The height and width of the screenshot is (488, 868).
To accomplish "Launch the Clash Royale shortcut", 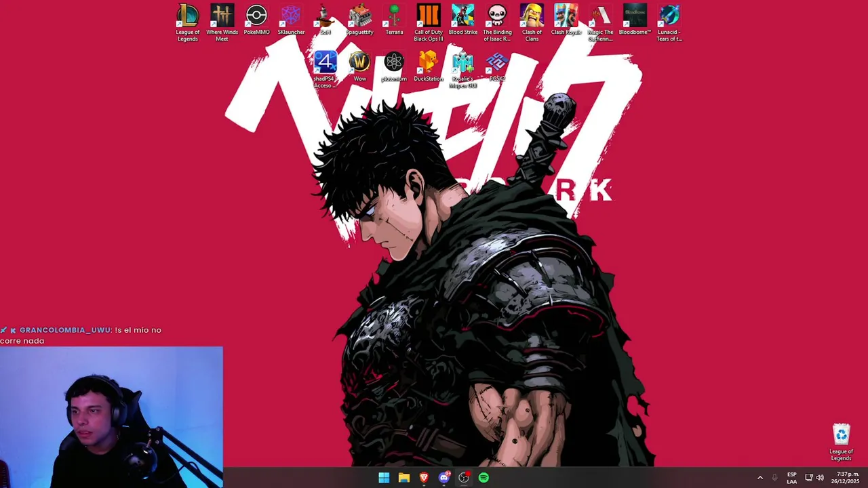I will (566, 20).
